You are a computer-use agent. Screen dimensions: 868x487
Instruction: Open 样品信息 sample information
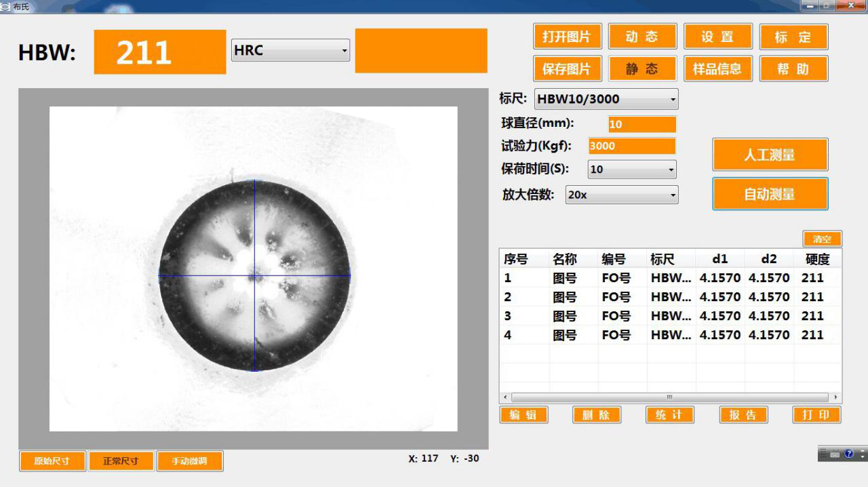click(x=717, y=69)
